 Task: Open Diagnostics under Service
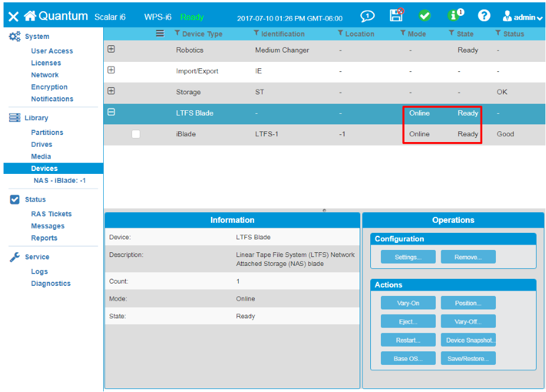click(x=51, y=284)
